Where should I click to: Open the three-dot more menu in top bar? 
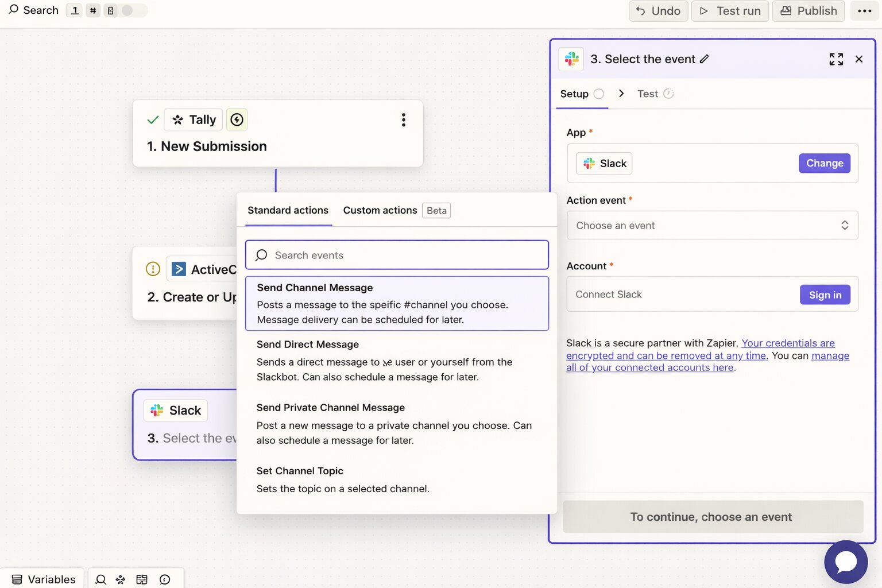point(864,11)
